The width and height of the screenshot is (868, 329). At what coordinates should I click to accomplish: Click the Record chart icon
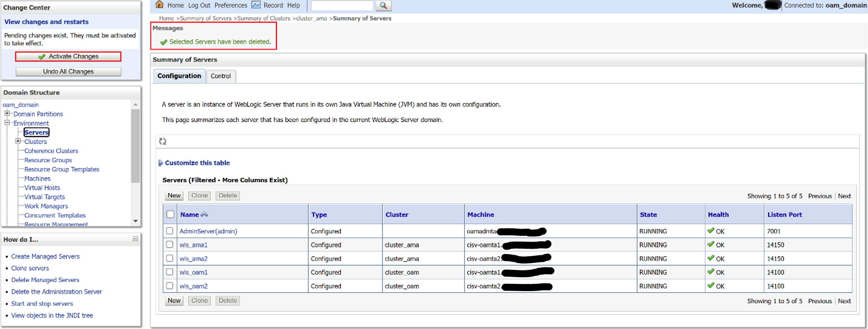coord(256,5)
